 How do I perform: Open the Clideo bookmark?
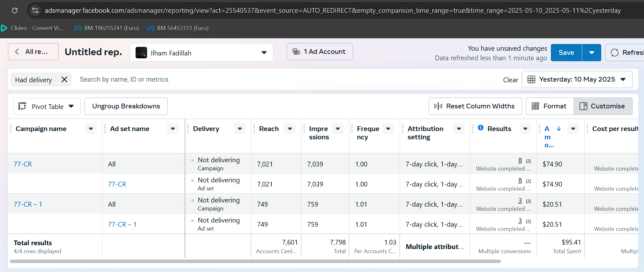pyautogui.click(x=32, y=28)
